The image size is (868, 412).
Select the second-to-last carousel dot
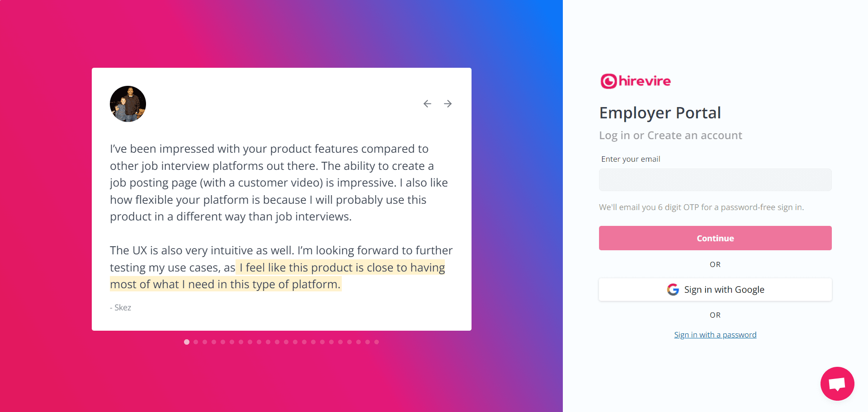(x=368, y=342)
